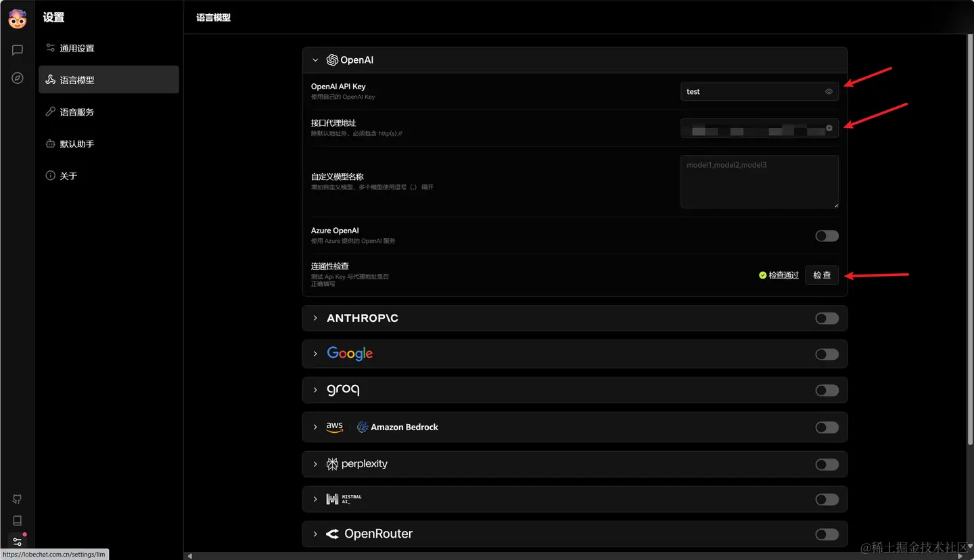Collapse the OpenAI section chevron
Viewport: 974px width, 560px height.
(x=315, y=60)
